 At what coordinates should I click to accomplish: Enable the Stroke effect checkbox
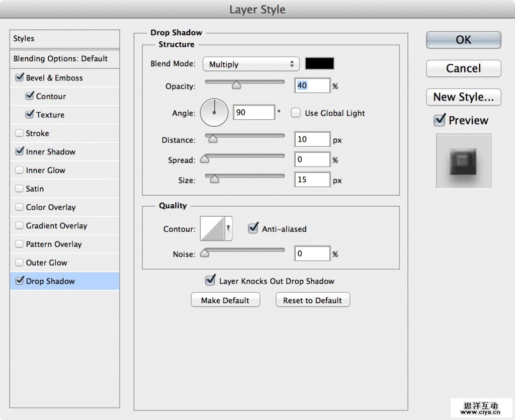pyautogui.click(x=20, y=133)
